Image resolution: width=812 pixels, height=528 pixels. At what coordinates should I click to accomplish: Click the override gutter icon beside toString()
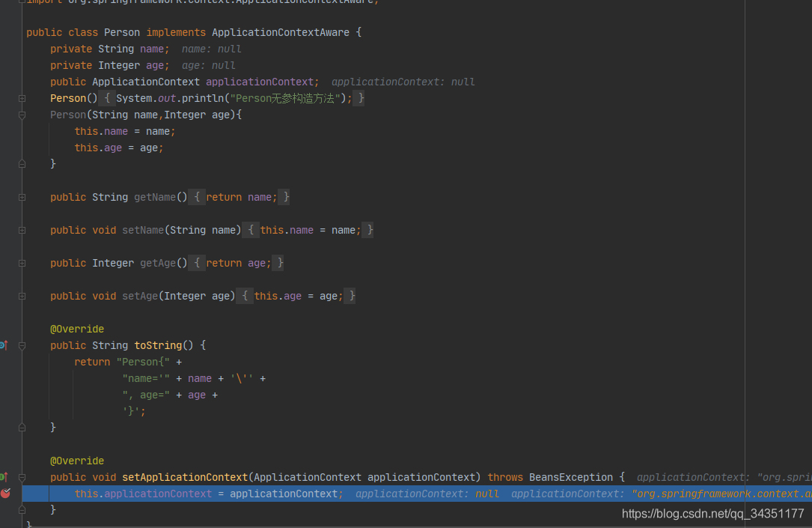click(x=4, y=345)
